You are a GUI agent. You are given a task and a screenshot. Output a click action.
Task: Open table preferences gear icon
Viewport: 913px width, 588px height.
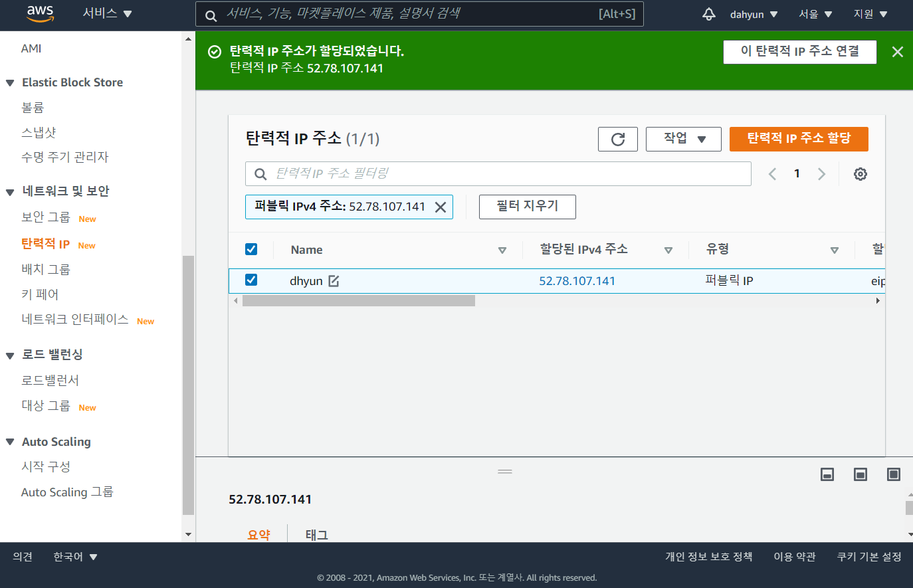tap(861, 174)
